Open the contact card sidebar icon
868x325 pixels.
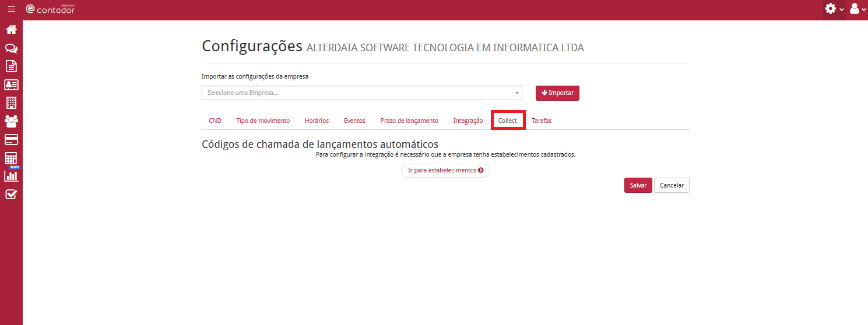click(x=11, y=84)
